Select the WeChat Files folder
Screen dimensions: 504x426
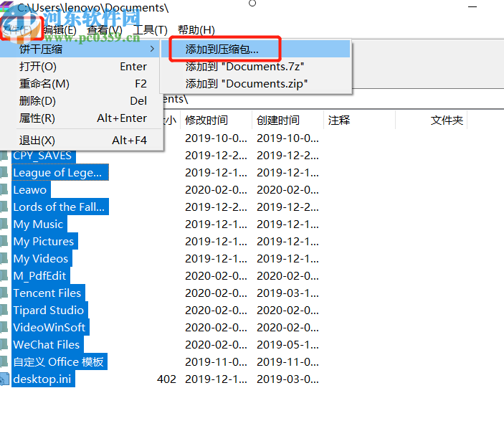47,345
